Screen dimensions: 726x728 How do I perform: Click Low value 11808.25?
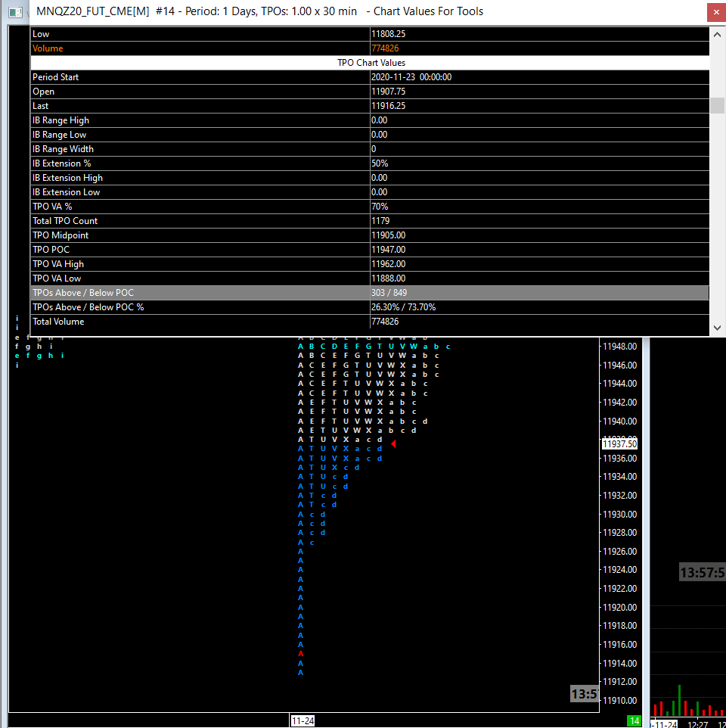(x=388, y=34)
